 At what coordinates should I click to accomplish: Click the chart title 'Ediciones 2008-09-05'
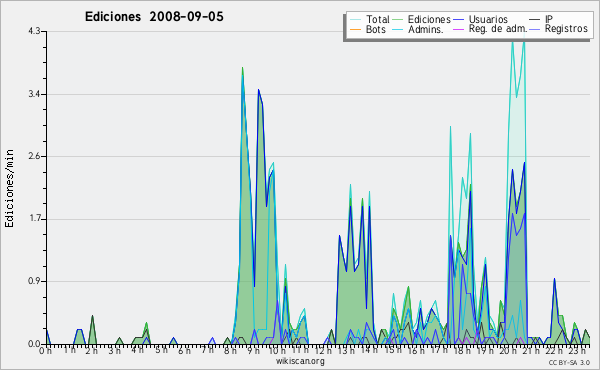tap(154, 17)
